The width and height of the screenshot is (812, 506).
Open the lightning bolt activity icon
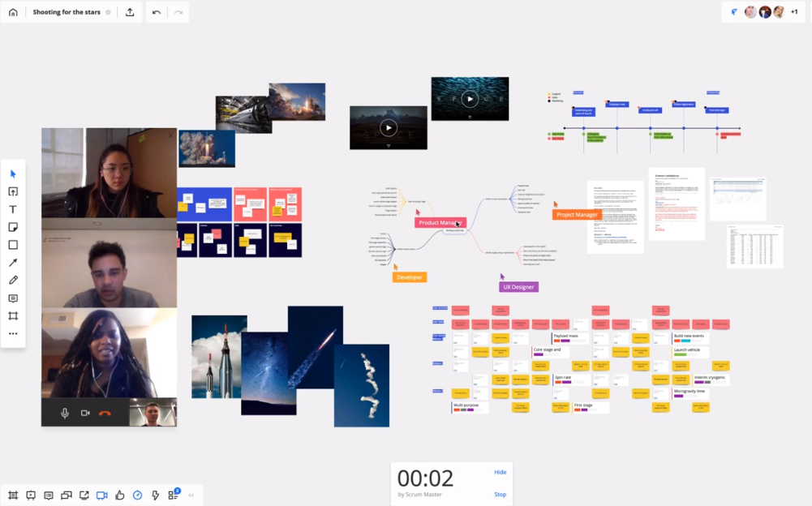(x=156, y=495)
